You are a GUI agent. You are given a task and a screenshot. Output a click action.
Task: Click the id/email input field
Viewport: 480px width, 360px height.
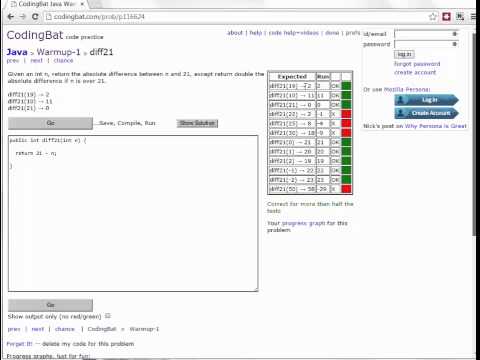pyautogui.click(x=427, y=34)
